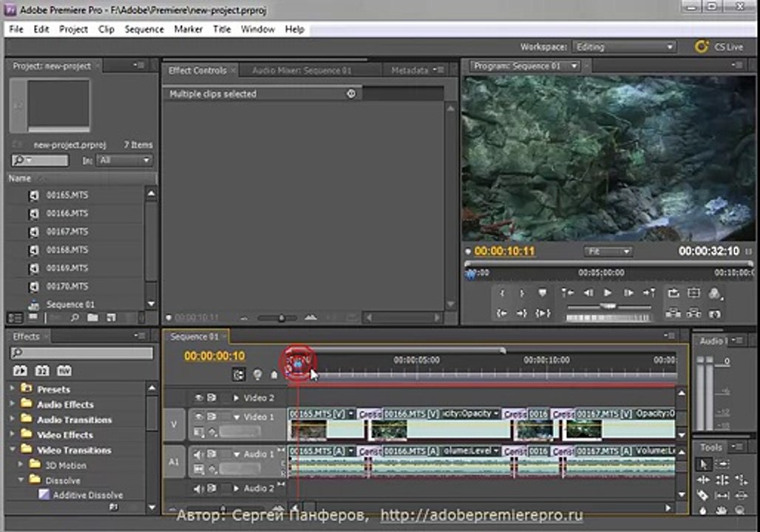Select the Rolling Edit tool

click(722, 480)
